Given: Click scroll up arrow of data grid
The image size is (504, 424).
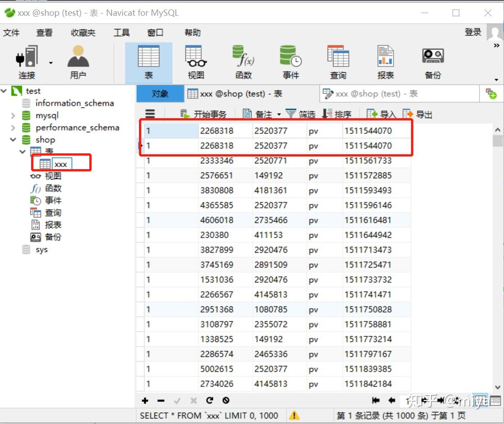Looking at the screenshot, I should tap(498, 130).
